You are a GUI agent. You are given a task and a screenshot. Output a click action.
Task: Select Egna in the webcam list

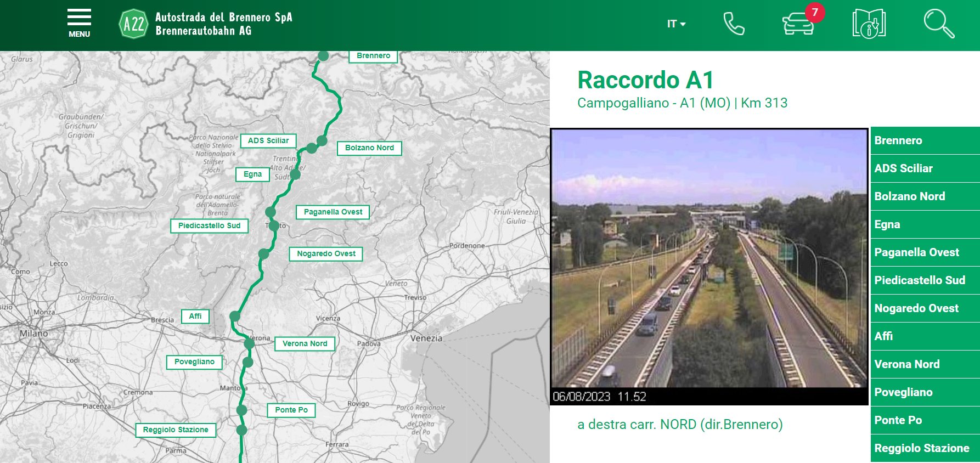point(925,224)
